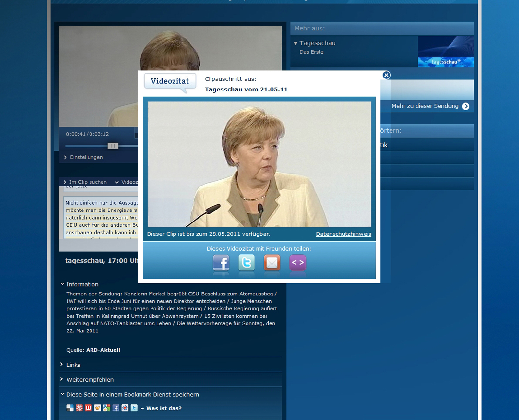Open the Videozitat tab under the player
Viewport: 519px width, 420px height.
pyautogui.click(x=127, y=182)
